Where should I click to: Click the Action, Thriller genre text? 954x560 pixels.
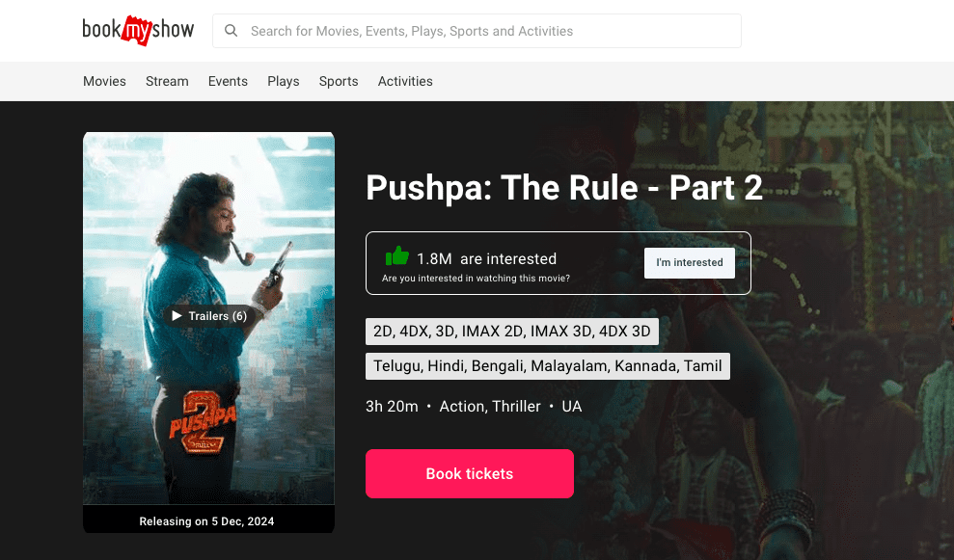point(490,406)
